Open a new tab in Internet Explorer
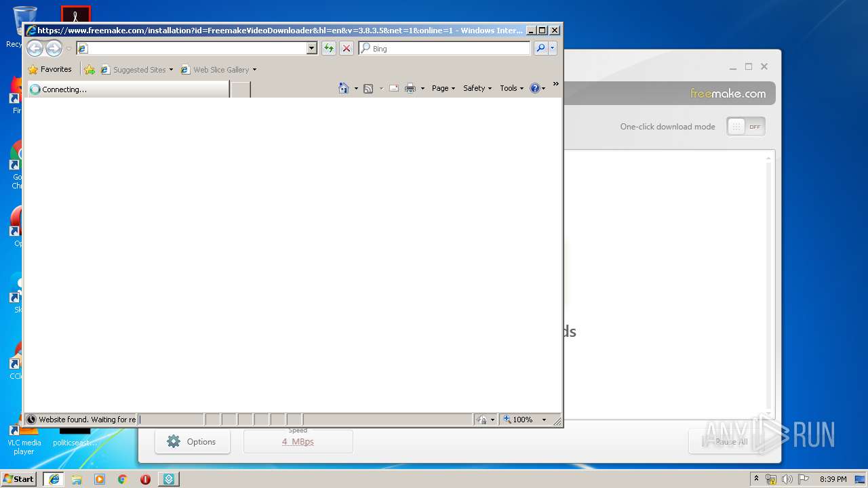Viewport: 868px width, 488px height. 241,89
